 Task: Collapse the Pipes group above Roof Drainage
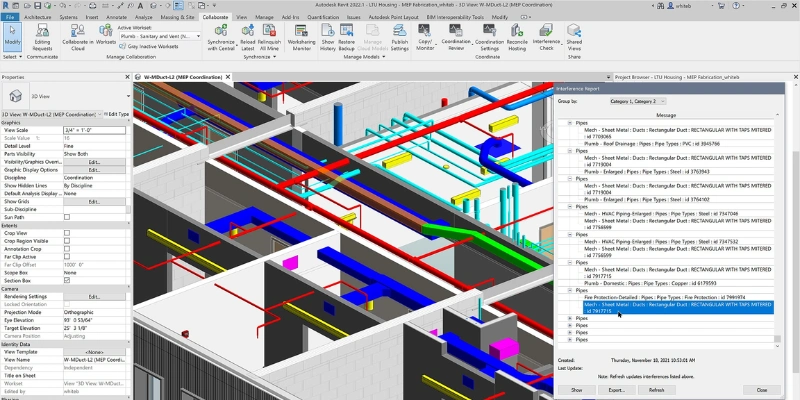click(570, 123)
